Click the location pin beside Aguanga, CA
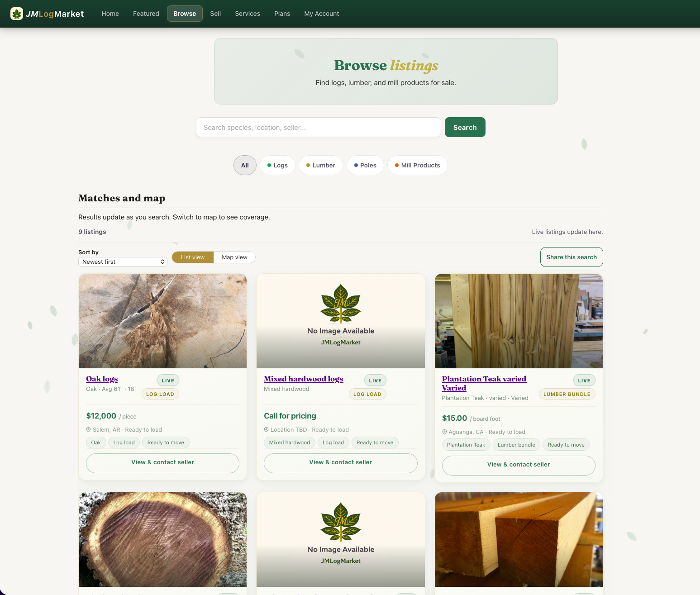The height and width of the screenshot is (595, 700). [x=444, y=432]
